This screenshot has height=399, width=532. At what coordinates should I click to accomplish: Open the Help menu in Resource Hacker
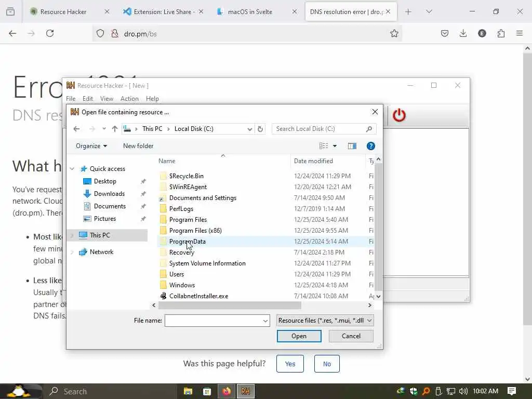tap(152, 99)
